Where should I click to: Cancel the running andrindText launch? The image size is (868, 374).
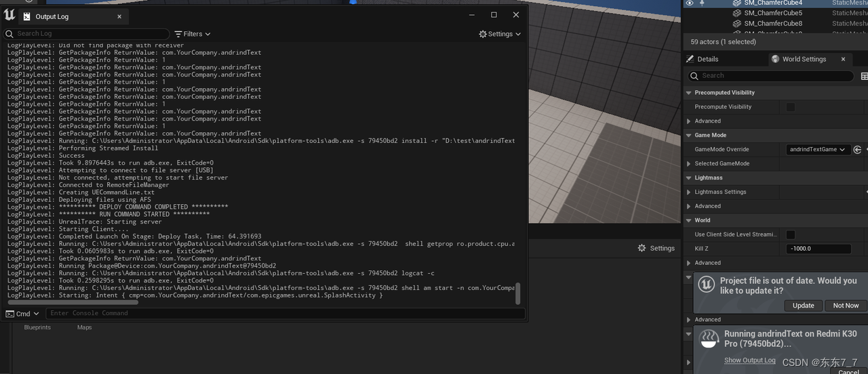tap(849, 372)
